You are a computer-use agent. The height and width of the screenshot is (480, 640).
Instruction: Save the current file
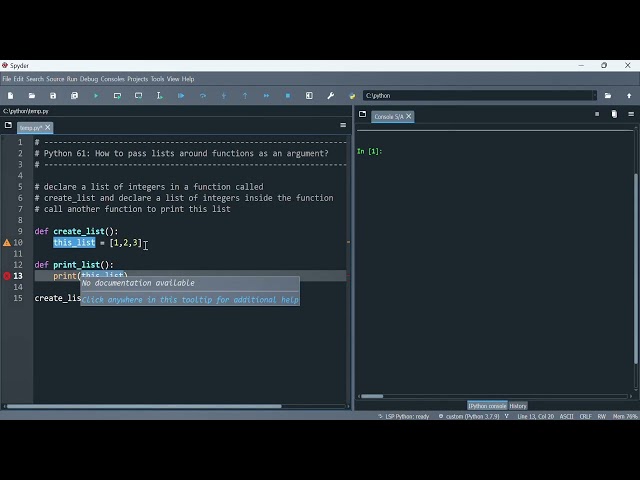coord(53,96)
